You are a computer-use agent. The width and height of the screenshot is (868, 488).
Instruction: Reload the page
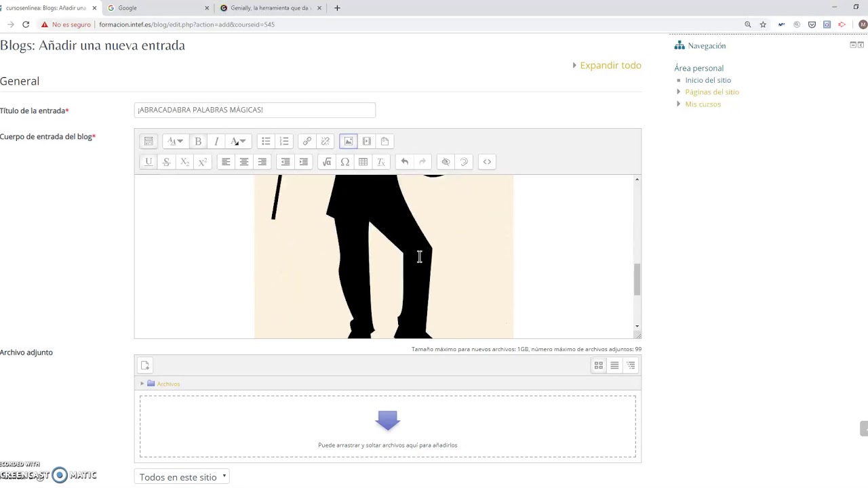point(26,24)
